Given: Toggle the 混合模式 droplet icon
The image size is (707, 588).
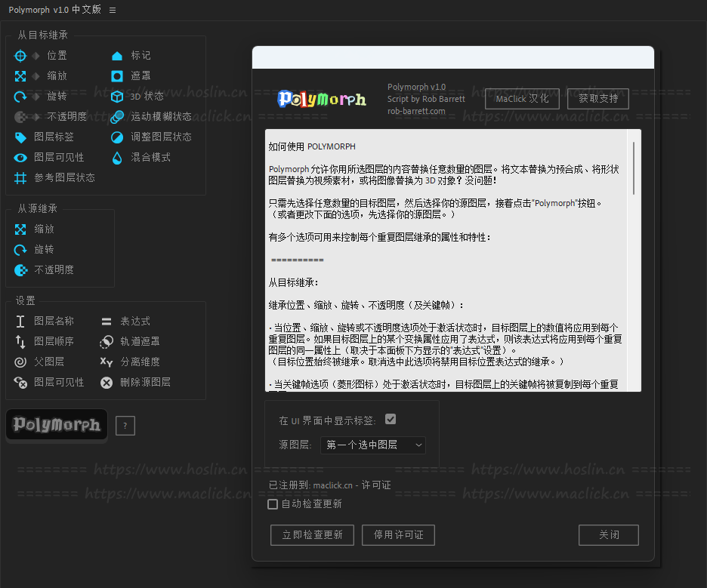Looking at the screenshot, I should [x=117, y=158].
